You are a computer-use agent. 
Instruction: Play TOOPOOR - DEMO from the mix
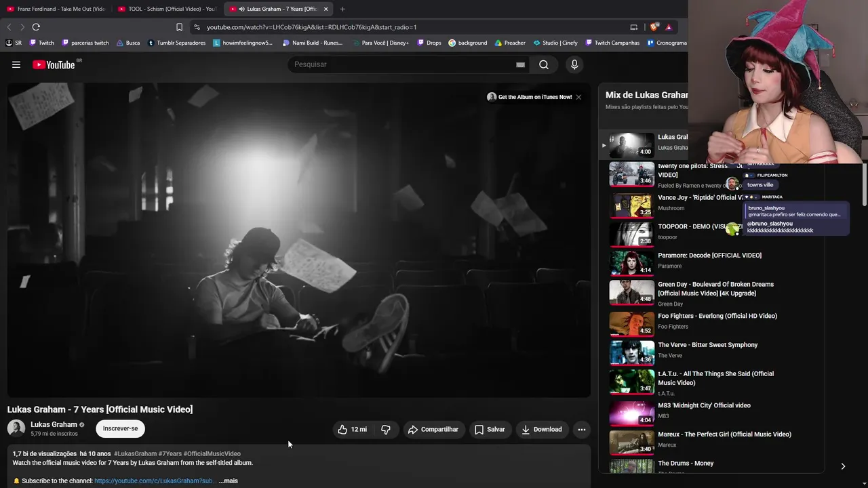point(632,235)
